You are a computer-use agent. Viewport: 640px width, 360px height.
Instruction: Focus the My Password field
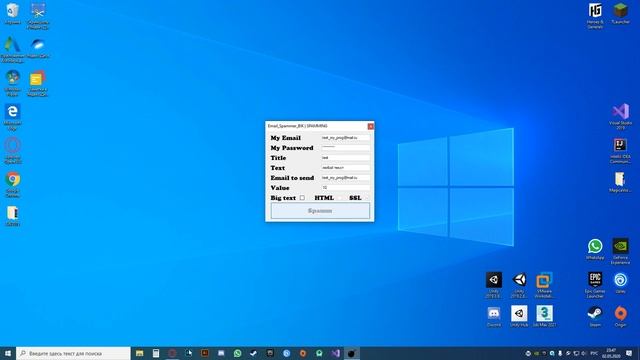pos(345,148)
